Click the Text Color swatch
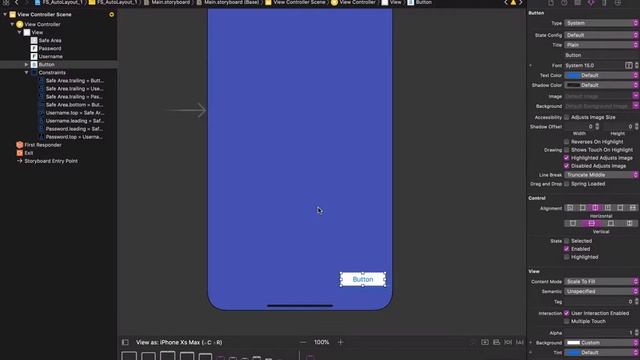The image size is (640, 360). click(x=572, y=76)
